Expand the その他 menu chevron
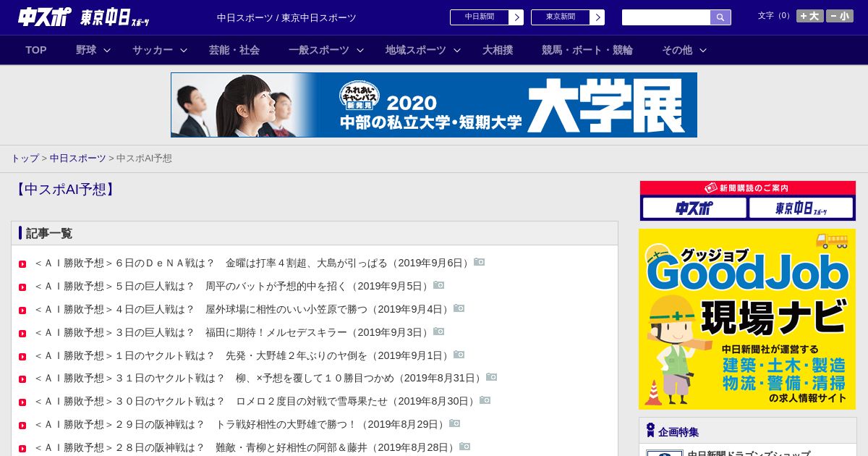 [x=703, y=50]
